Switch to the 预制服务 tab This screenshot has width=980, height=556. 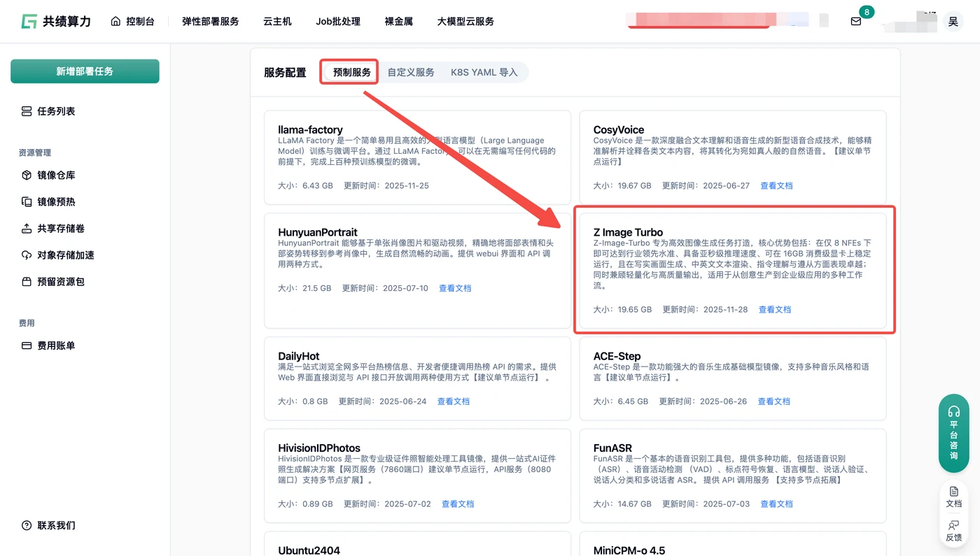click(351, 72)
